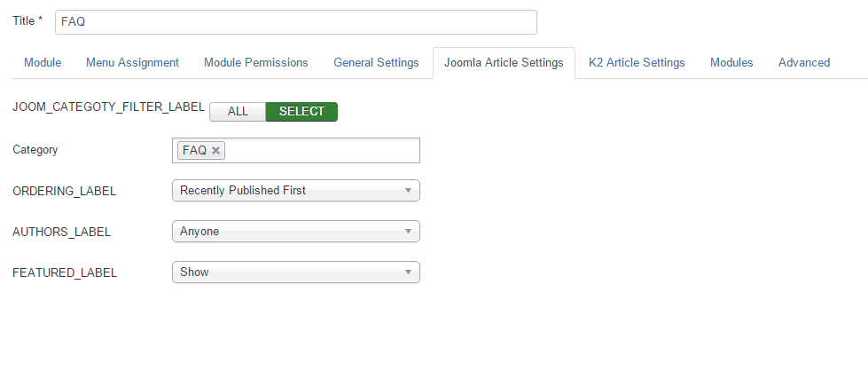Set category filter to SELECT
The image size is (868, 371).
coord(301,112)
